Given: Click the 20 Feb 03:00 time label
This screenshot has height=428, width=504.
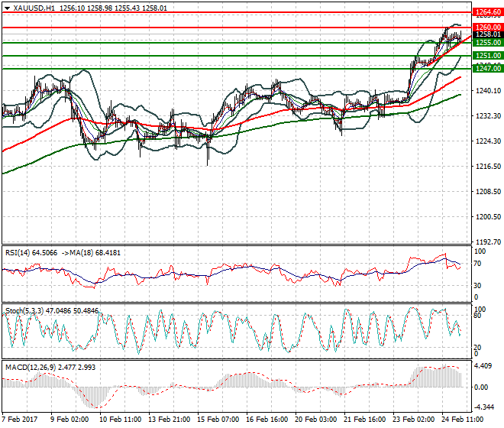Looking at the screenshot, I should (315, 420).
